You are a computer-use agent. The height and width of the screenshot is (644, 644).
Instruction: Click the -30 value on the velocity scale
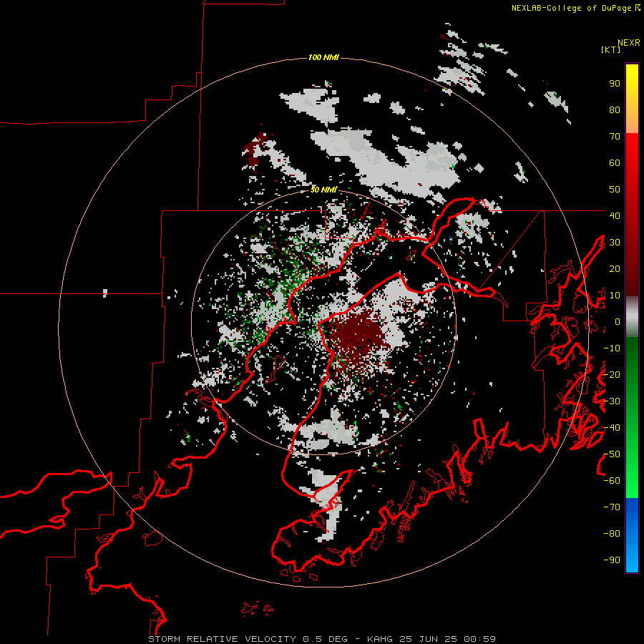(612, 401)
